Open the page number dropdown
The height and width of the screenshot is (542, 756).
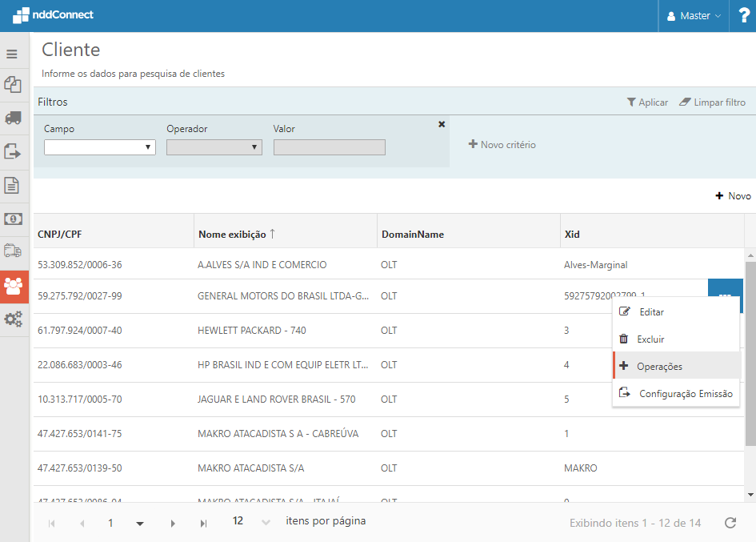(140, 524)
